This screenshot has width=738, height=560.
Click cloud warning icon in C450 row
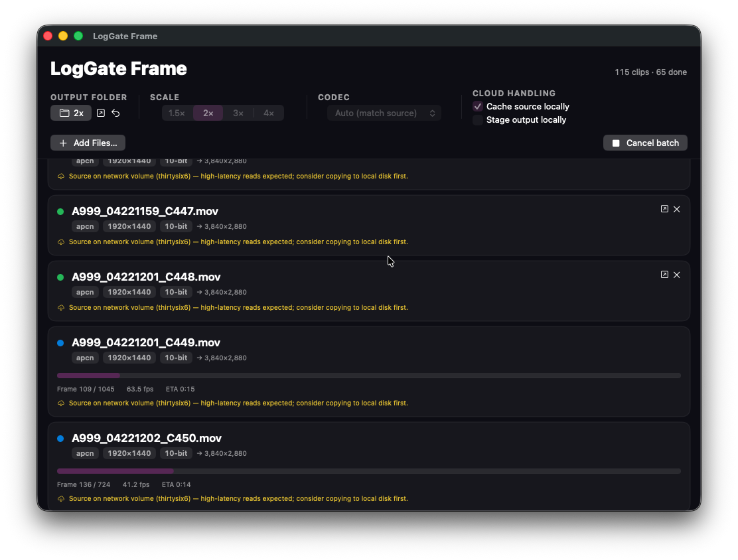[61, 499]
